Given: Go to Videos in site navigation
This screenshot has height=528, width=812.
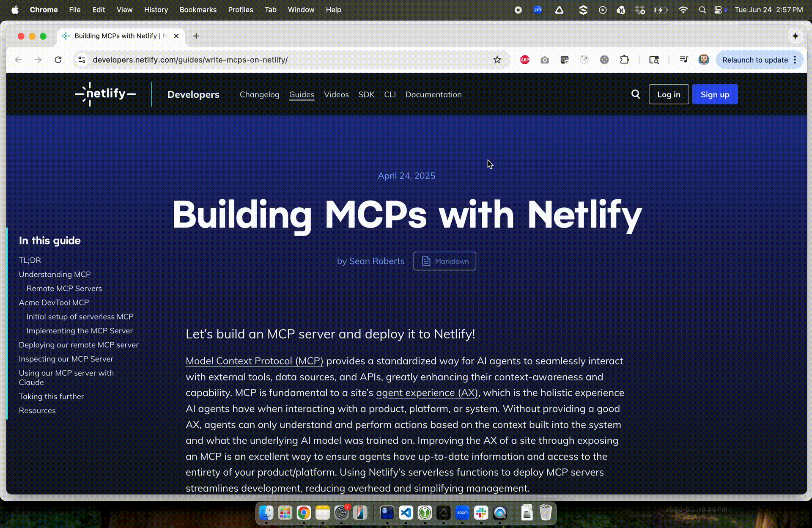Looking at the screenshot, I should [336, 94].
